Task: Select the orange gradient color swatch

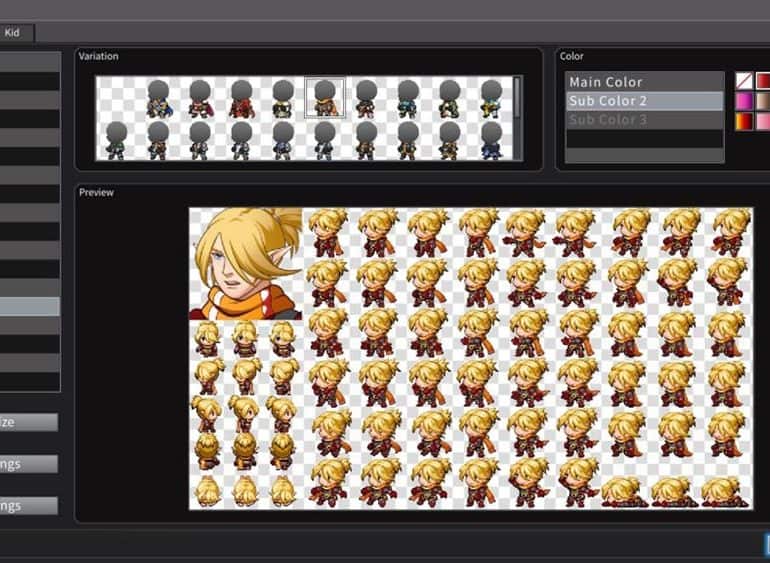Action: point(744,121)
